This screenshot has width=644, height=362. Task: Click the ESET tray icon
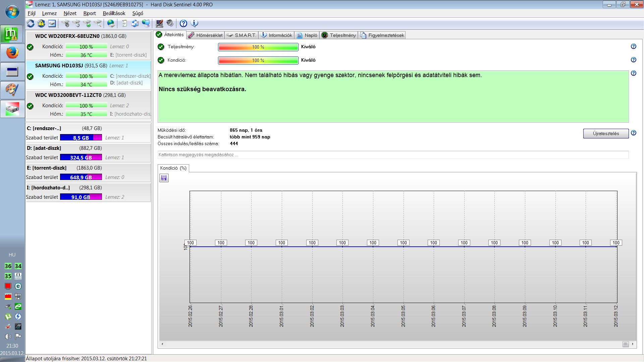pyautogui.click(x=18, y=286)
